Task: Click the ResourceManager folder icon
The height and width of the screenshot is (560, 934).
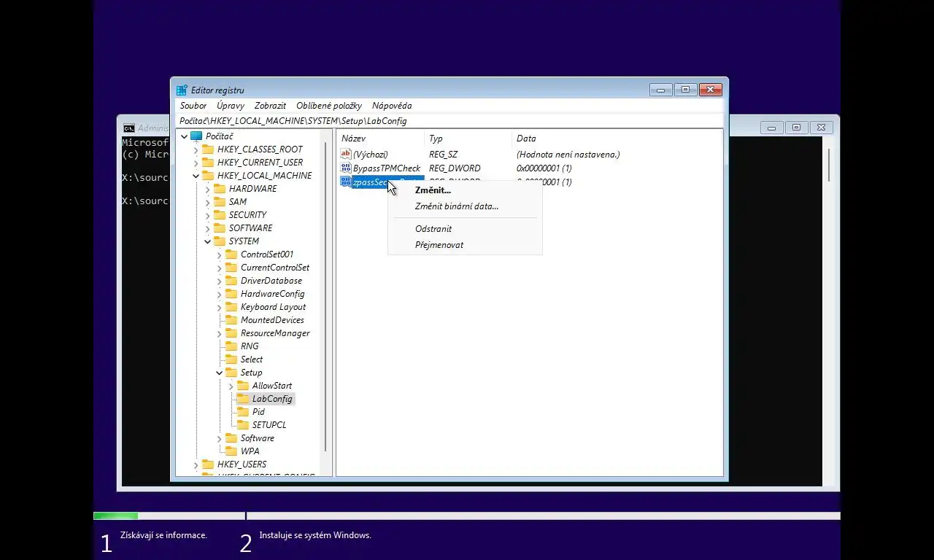Action: [x=231, y=333]
